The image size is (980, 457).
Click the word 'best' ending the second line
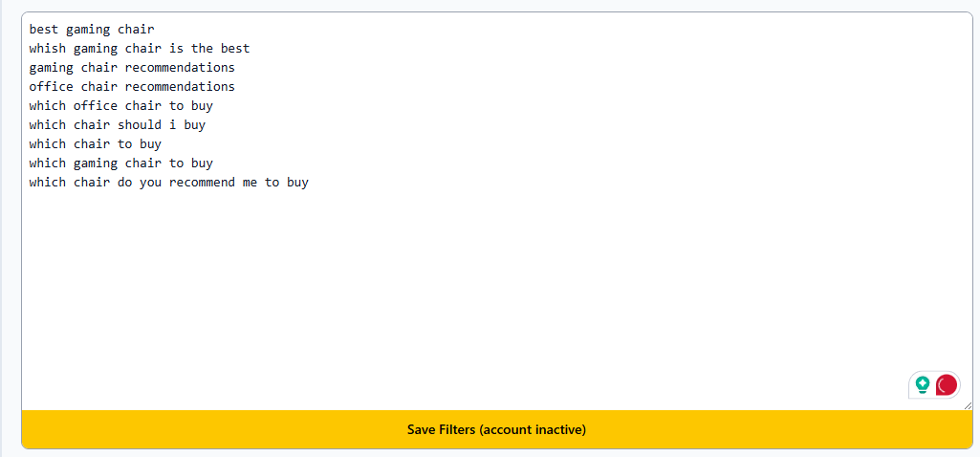[235, 48]
